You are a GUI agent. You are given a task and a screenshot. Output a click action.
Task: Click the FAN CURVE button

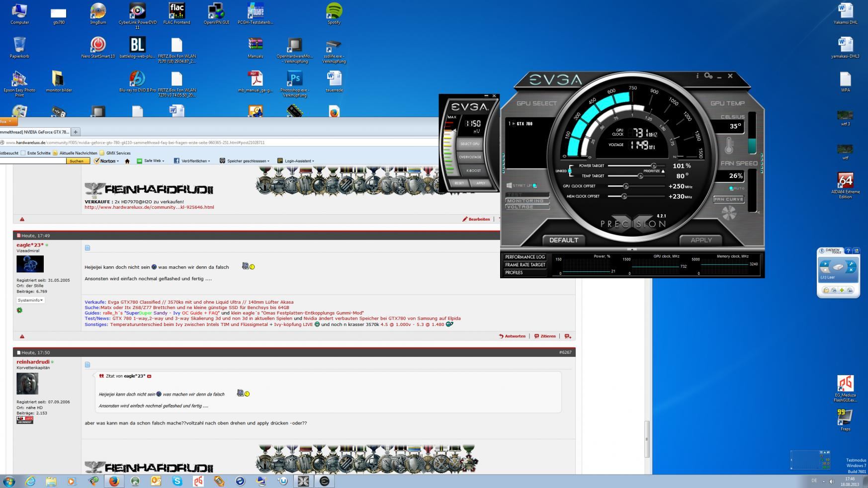729,199
